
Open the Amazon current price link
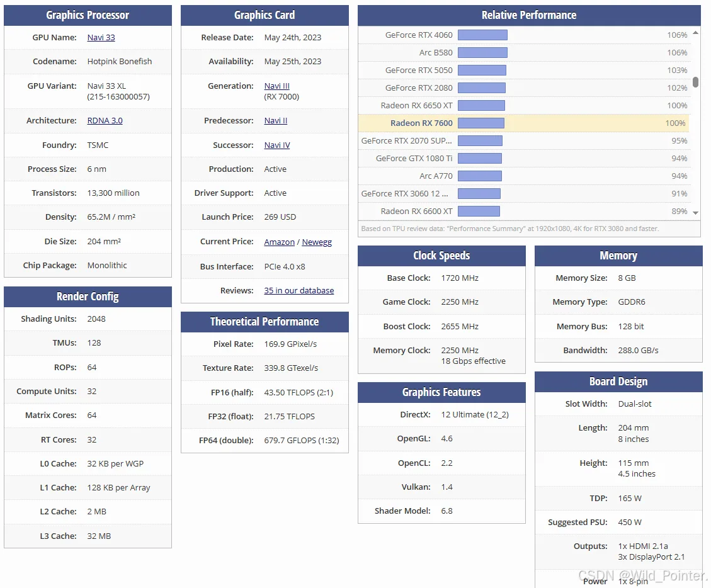[x=280, y=242]
